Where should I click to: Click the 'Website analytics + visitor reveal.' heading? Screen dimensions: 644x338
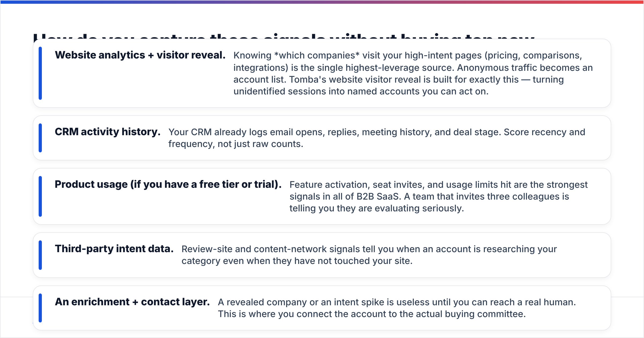140,55
